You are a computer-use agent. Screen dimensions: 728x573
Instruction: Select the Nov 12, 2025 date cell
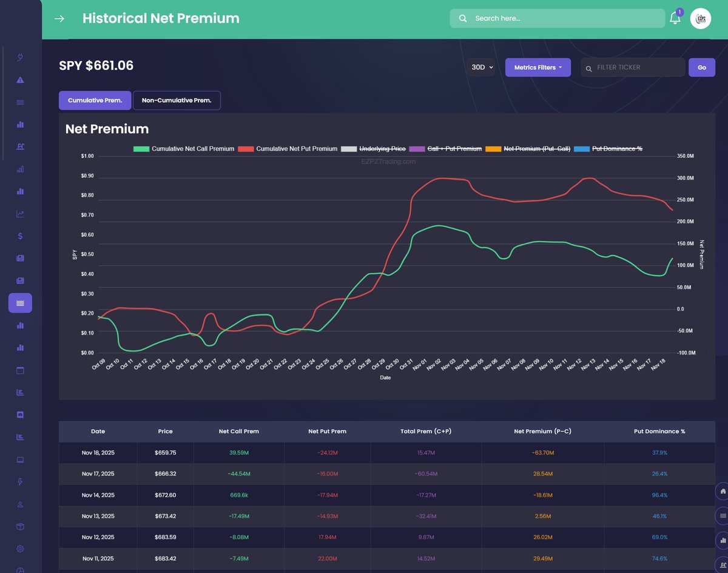pyautogui.click(x=98, y=537)
